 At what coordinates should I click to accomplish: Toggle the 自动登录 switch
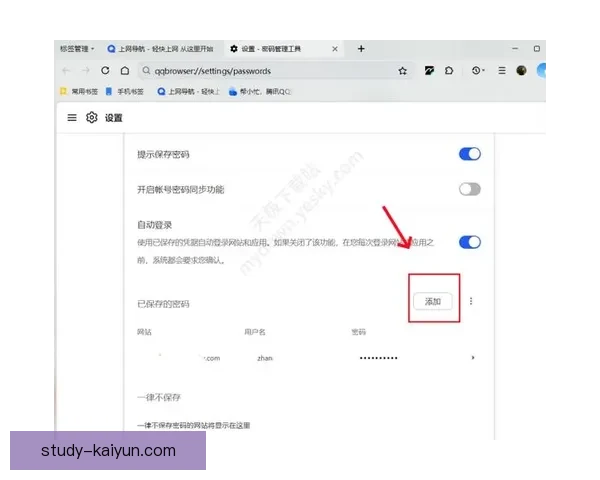coord(470,242)
